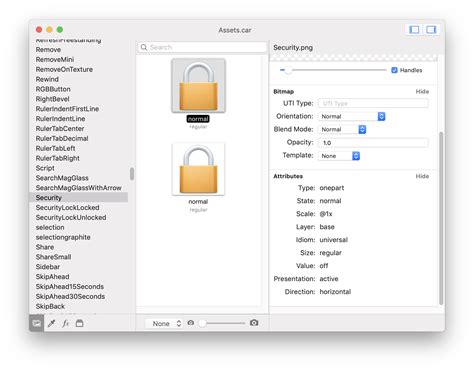This screenshot has width=474, height=370.
Task: Click the Security.png file name header
Action: point(293,48)
